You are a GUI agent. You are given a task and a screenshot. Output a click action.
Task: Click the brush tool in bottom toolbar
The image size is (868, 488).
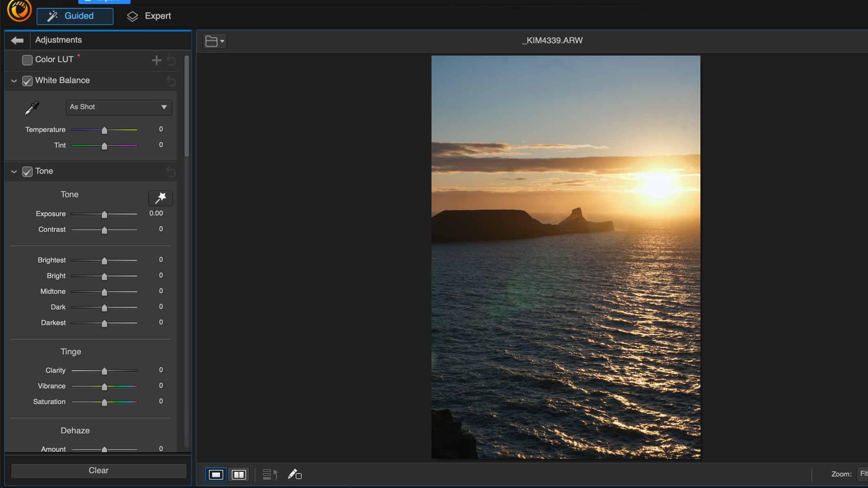click(294, 474)
